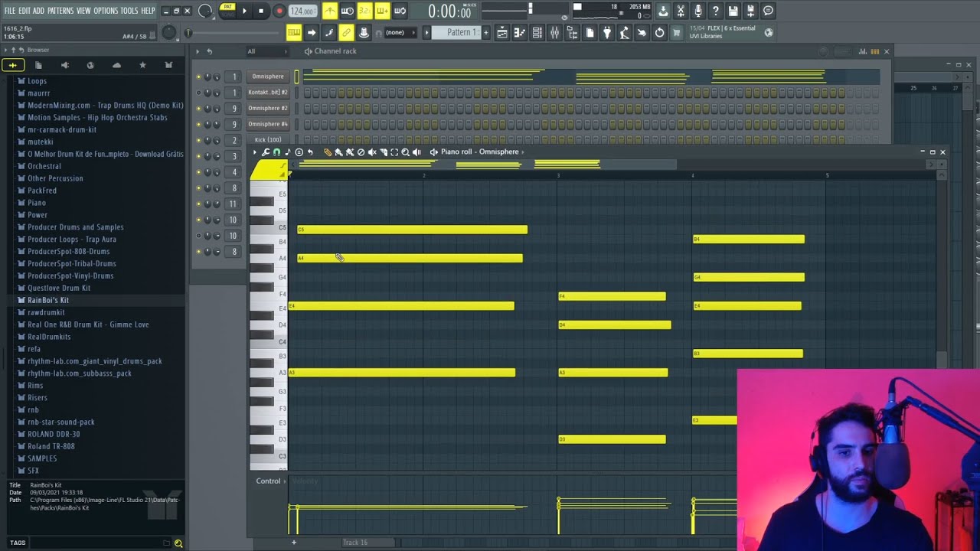Select the Omnisphere channel button

click(268, 77)
